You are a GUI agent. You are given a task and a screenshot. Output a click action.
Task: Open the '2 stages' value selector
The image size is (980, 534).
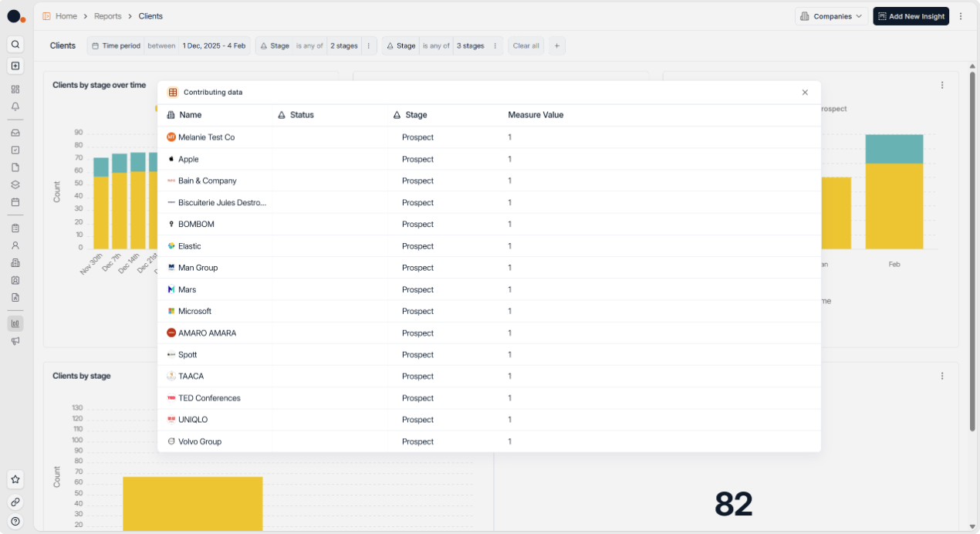344,46
